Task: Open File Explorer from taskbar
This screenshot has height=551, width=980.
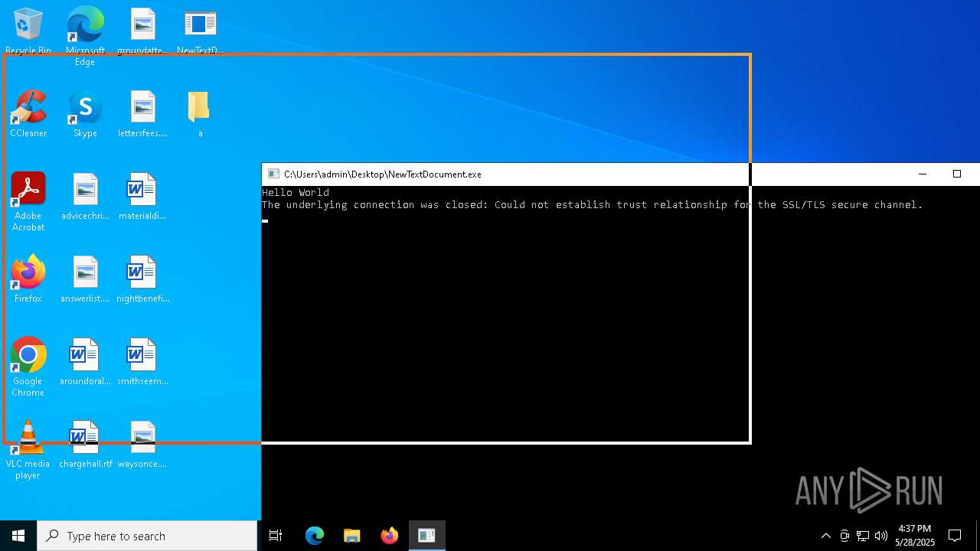Action: point(351,536)
